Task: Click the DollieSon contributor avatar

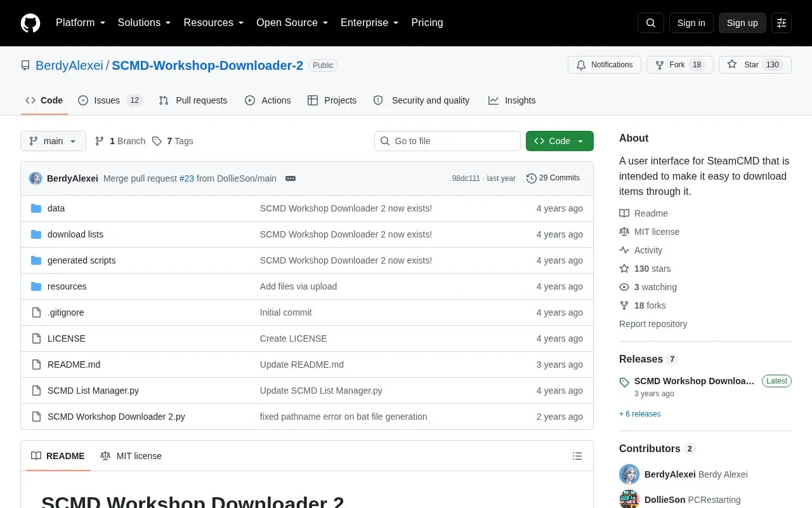Action: 629,499
